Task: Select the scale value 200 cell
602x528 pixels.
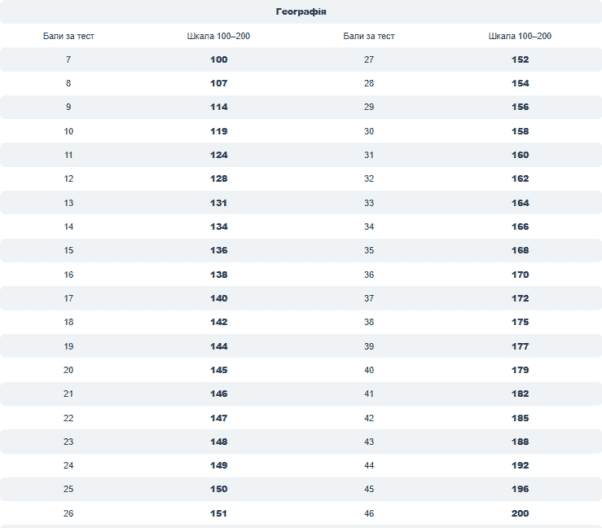Action: (520, 513)
